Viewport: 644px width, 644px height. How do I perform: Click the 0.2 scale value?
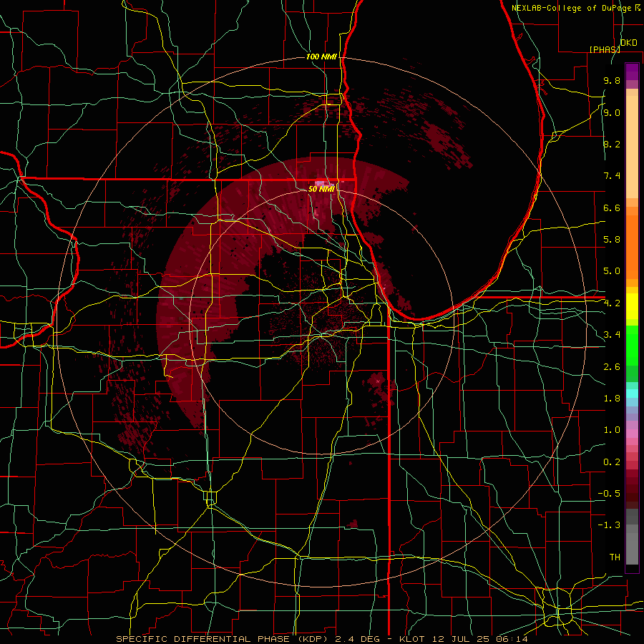point(612,462)
